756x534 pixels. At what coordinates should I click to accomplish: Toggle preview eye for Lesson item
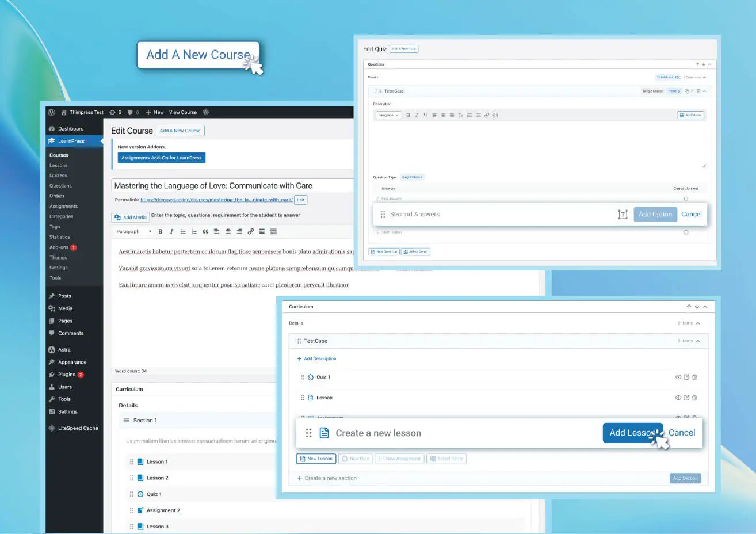point(678,398)
